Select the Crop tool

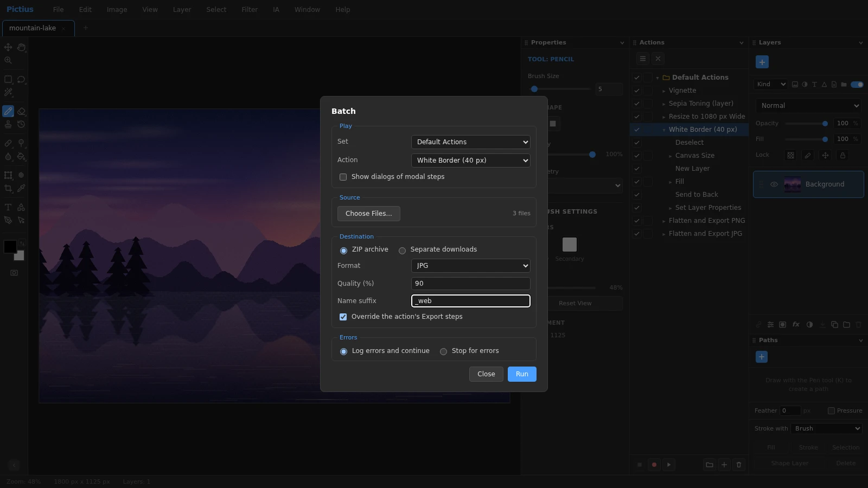click(8, 188)
